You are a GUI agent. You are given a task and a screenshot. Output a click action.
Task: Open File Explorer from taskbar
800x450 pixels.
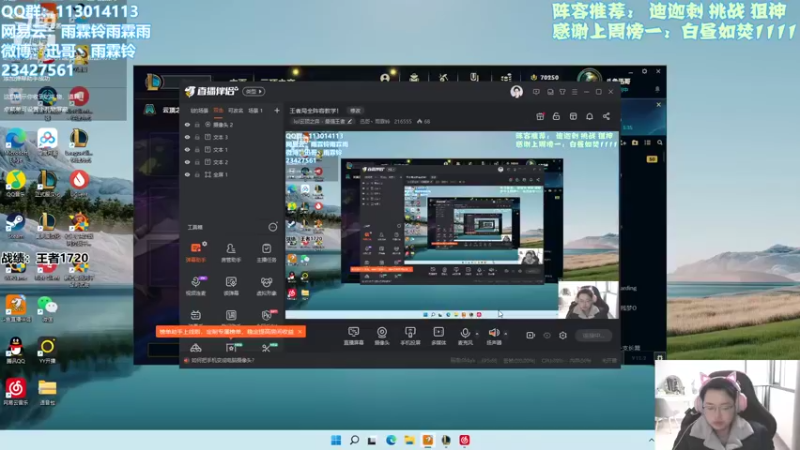pos(409,440)
